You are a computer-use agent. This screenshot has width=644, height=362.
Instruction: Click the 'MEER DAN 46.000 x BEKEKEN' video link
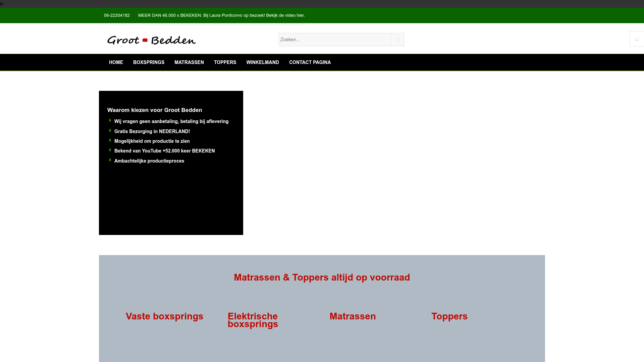coord(221,15)
